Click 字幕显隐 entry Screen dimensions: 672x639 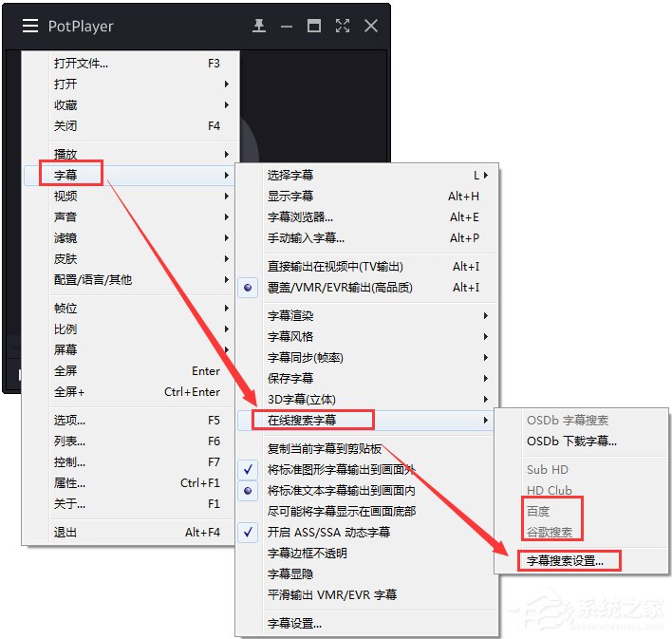[367, 574]
